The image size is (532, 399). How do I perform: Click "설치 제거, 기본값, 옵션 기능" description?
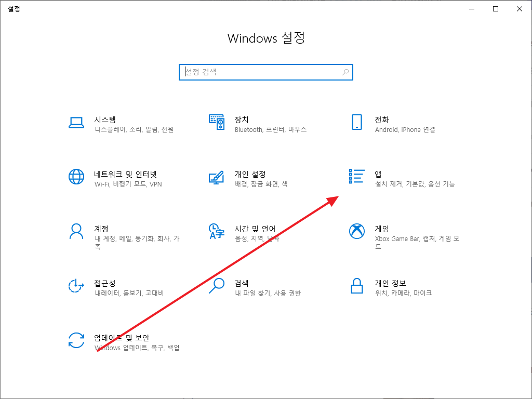click(x=415, y=184)
